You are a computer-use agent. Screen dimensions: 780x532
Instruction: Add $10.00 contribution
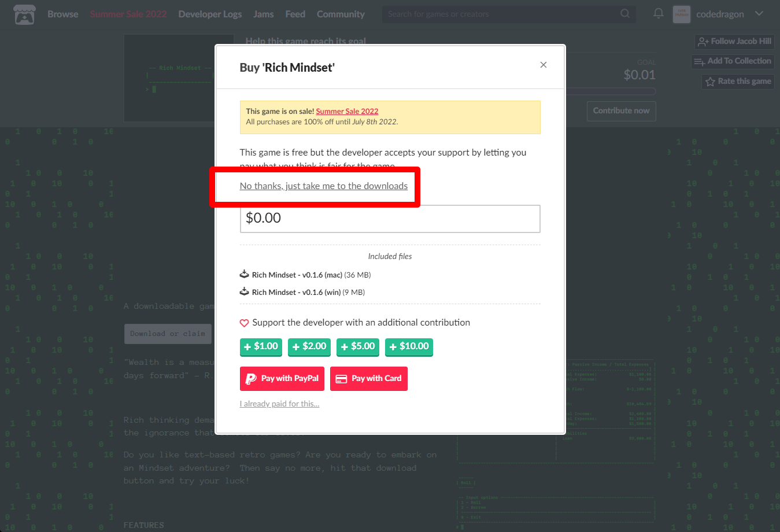(x=409, y=346)
